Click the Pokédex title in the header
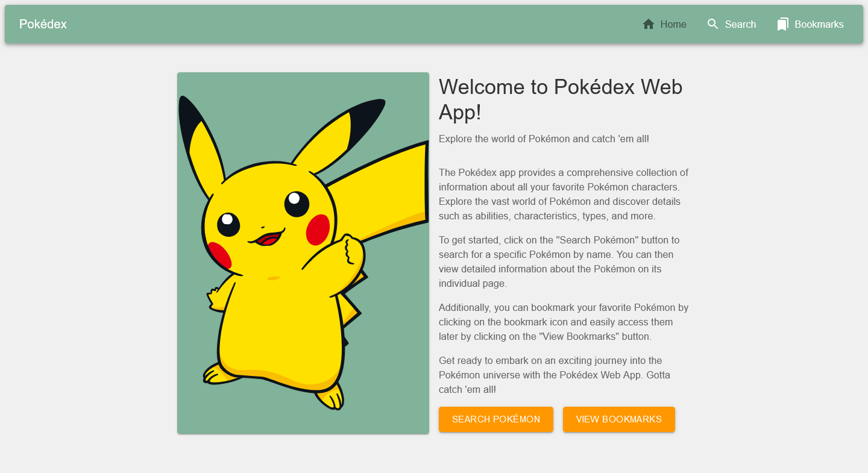Screen dimensions: 868x473 [43, 24]
